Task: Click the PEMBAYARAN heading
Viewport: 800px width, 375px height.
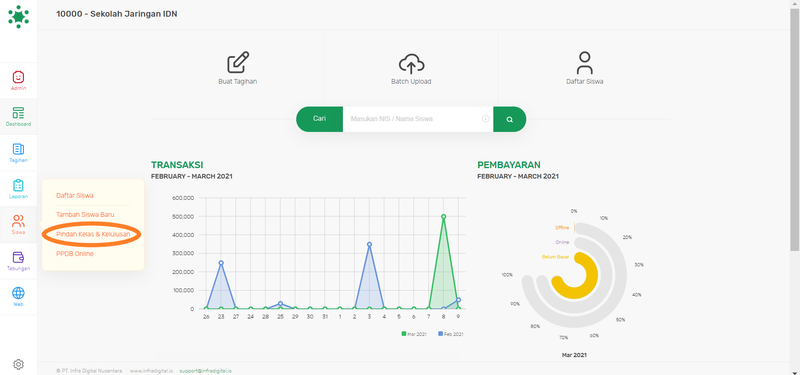Action: point(509,165)
